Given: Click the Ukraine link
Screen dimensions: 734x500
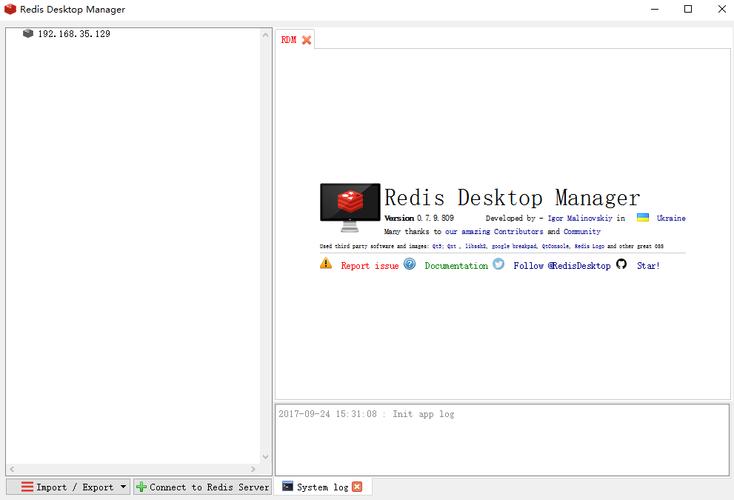Looking at the screenshot, I should (x=671, y=218).
